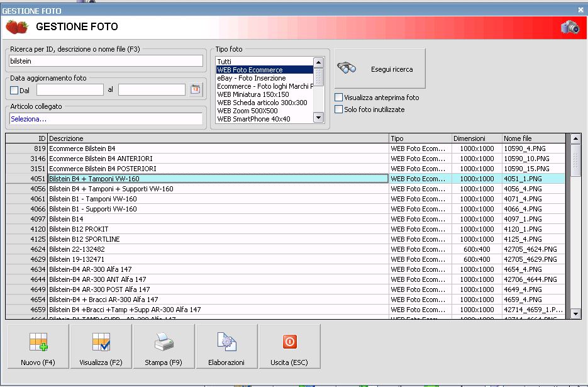This screenshot has height=387, width=588.
Task: Select row Bilstein 22-132482
Action: click(286, 249)
